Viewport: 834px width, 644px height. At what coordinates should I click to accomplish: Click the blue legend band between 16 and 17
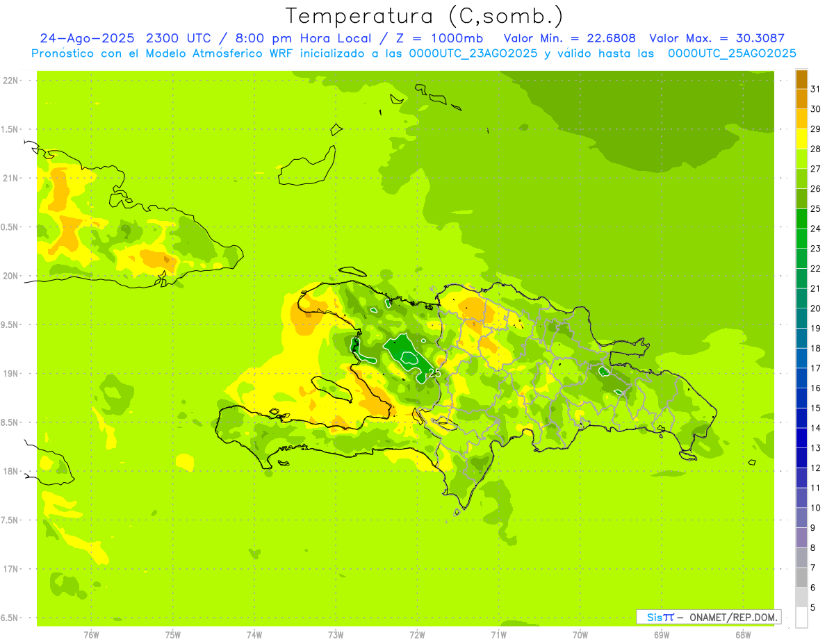(801, 379)
